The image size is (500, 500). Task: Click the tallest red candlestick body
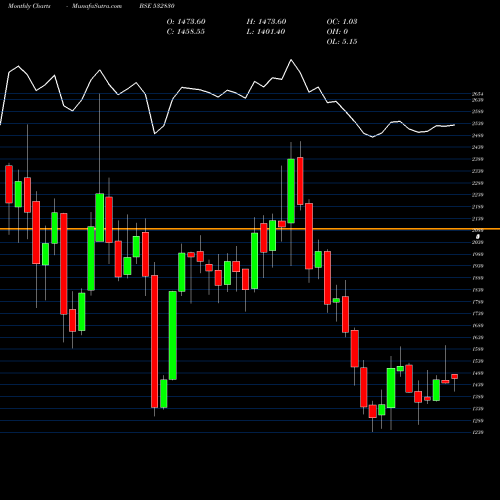coord(155,341)
